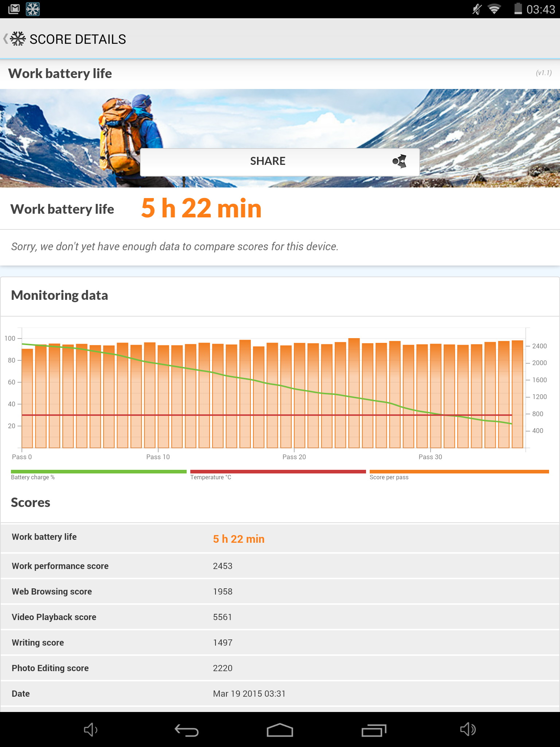Screen dimensions: 560x747
Task: Tap the 'Sorry, we don't yet have enough data' message
Action: 175,247
